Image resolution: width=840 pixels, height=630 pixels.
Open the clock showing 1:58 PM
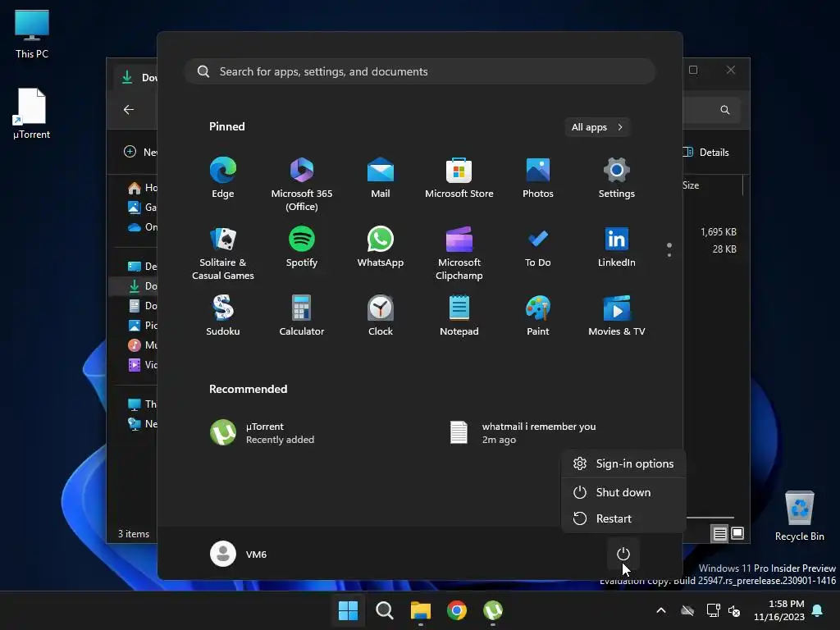(x=779, y=610)
